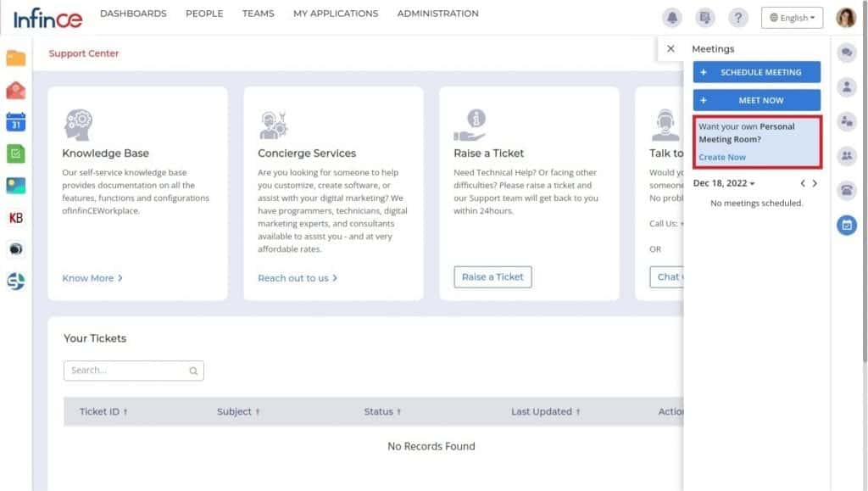Click the 'Your Tickets' heading
This screenshot has height=491, width=868.
[x=95, y=338]
